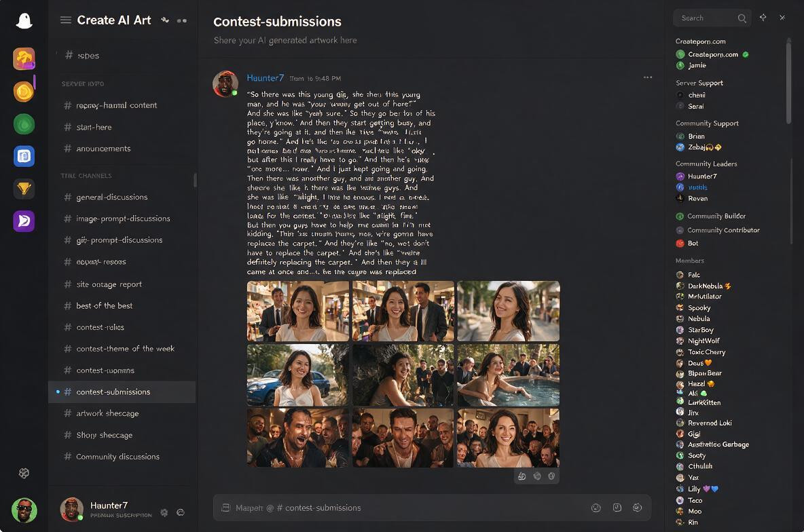804x532 pixels.
Task: Open thumbnail of woman beside blue car
Action: point(298,375)
